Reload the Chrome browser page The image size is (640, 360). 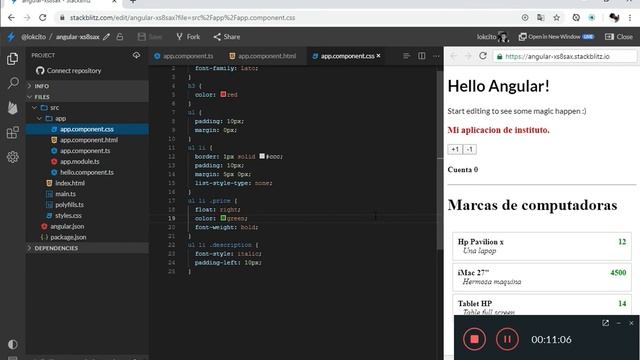point(42,18)
